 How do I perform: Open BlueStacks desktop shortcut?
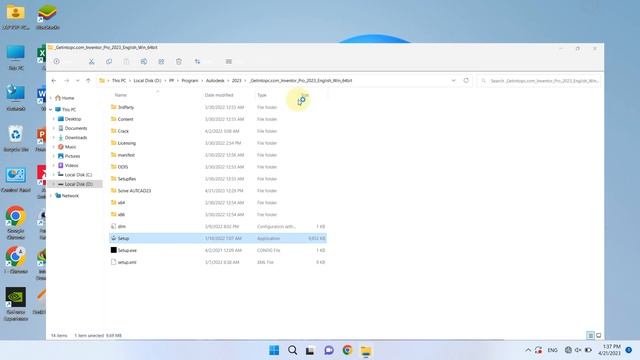click(47, 17)
